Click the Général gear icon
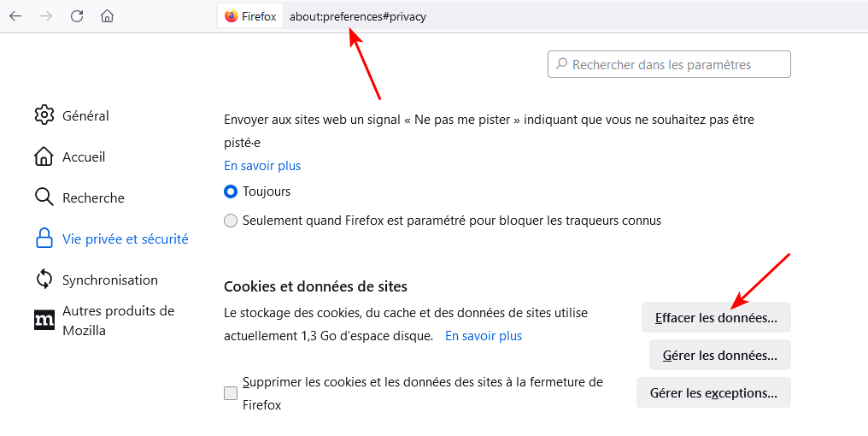Screen dimensions: 868x436 pyautogui.click(x=44, y=115)
